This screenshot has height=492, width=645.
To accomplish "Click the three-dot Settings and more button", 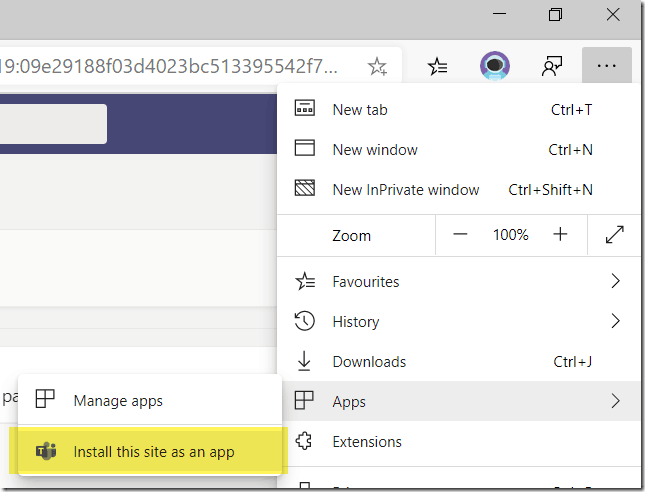I will [606, 66].
